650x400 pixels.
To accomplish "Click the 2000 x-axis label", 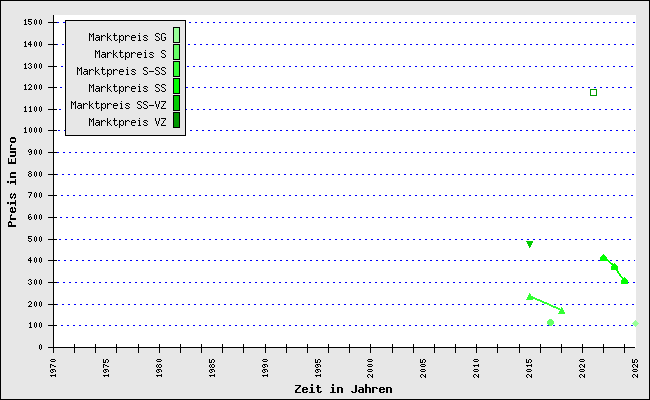I will (371, 368).
